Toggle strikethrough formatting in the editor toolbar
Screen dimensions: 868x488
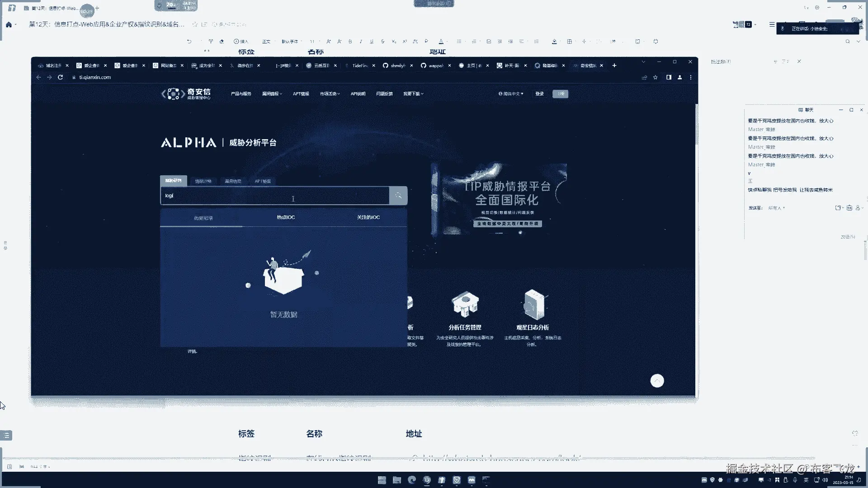click(382, 42)
